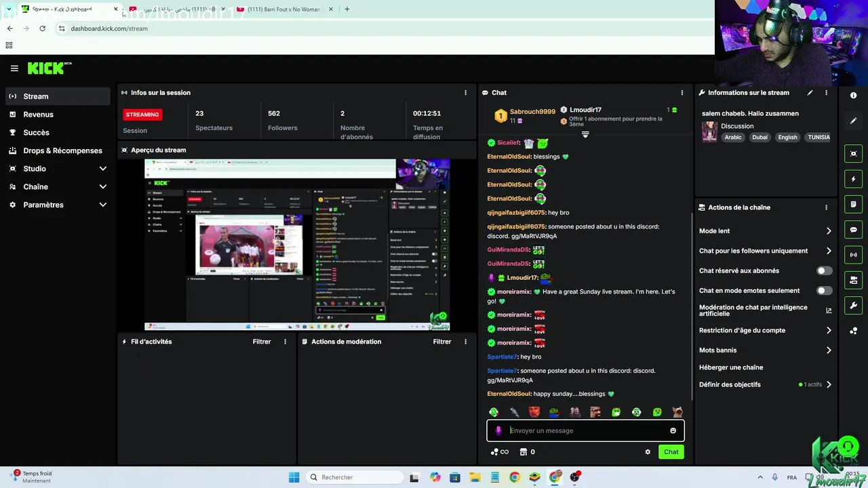The image size is (868, 488).
Task: Reload the page in the browser
Action: 42,28
